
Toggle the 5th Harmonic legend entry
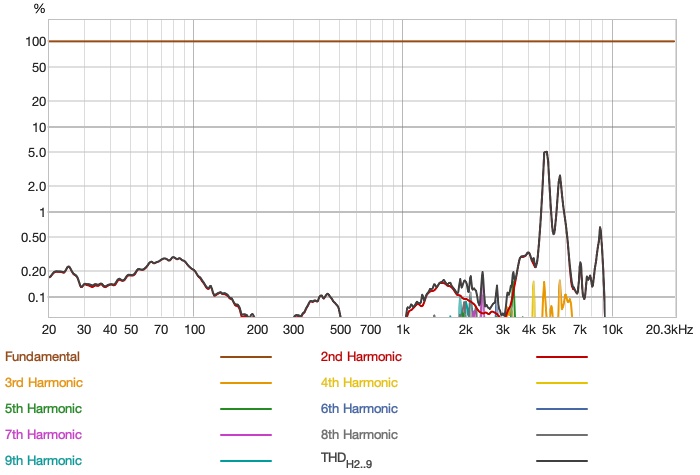pos(43,409)
